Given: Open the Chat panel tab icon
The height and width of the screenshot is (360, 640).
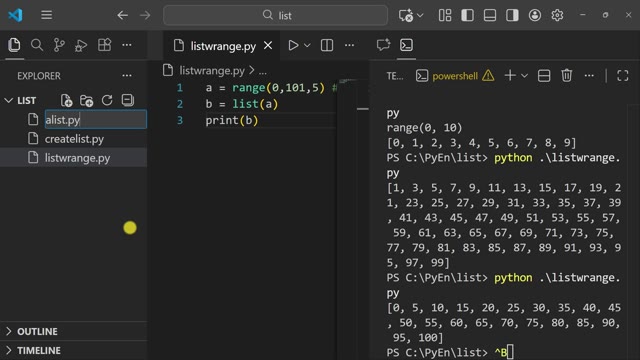Looking at the screenshot, I should 383,45.
